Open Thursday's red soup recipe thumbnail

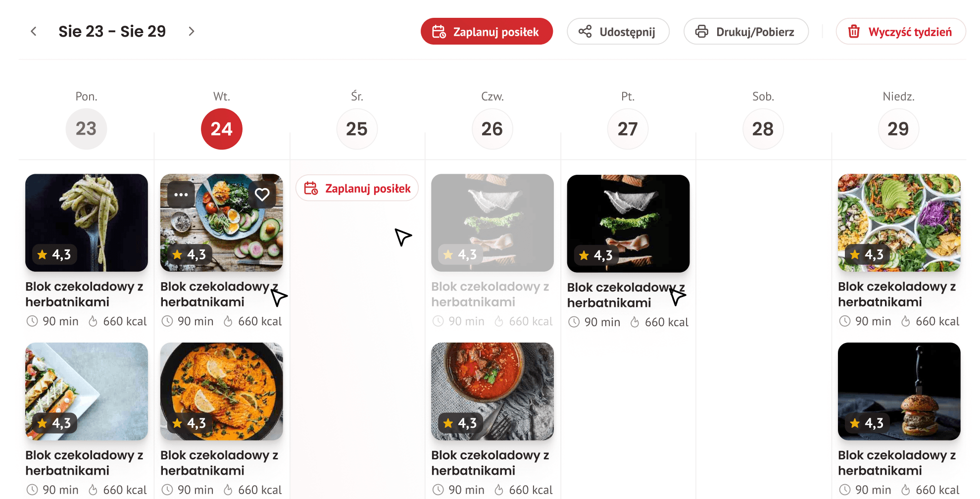492,391
